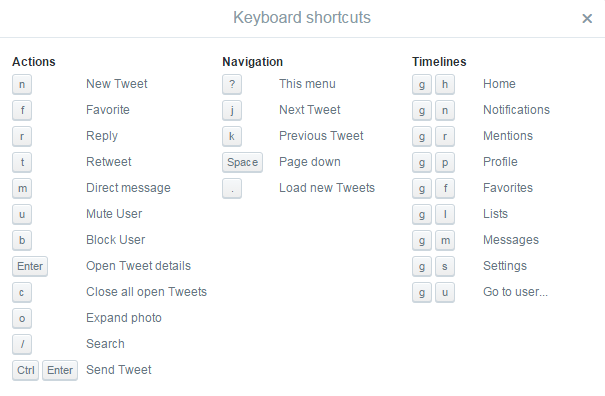Click the Space key next to Page down
The image size is (605, 396).
242,162
